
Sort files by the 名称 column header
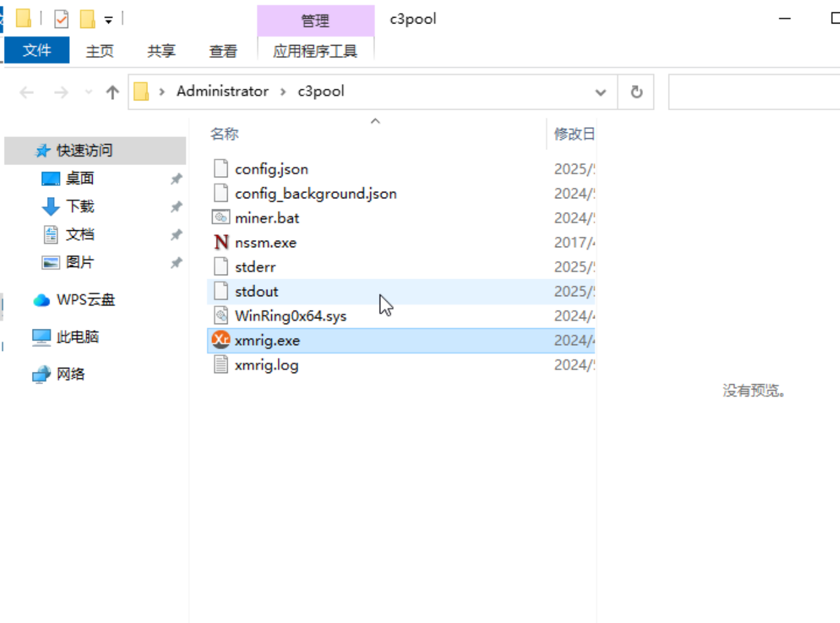pyautogui.click(x=225, y=134)
